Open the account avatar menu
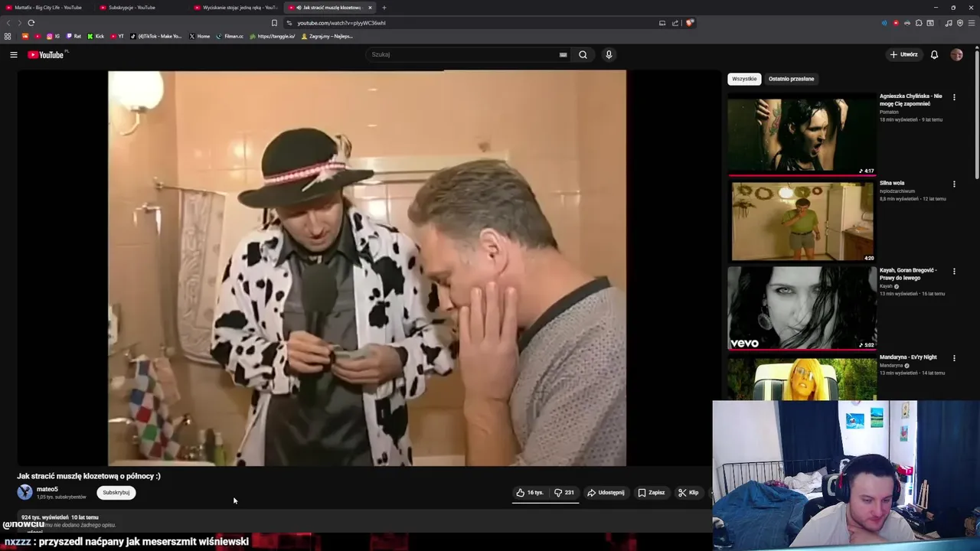This screenshot has width=980, height=551. coord(956,54)
